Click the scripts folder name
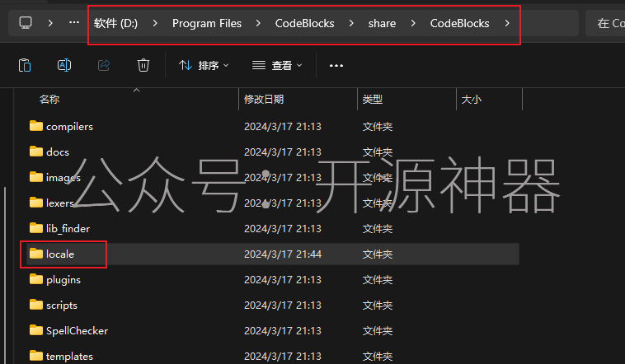625x364 pixels. pos(61,306)
